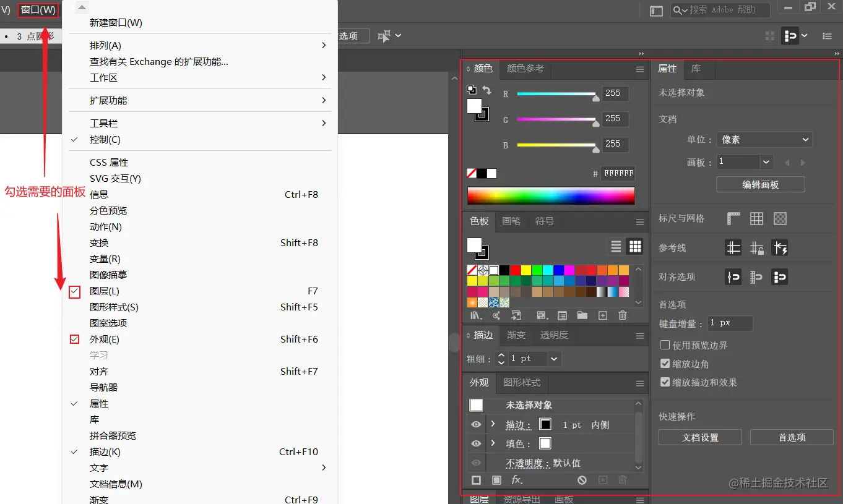Click the 不透明度 link in 外观 panel
This screenshot has height=504, width=843.
click(527, 463)
